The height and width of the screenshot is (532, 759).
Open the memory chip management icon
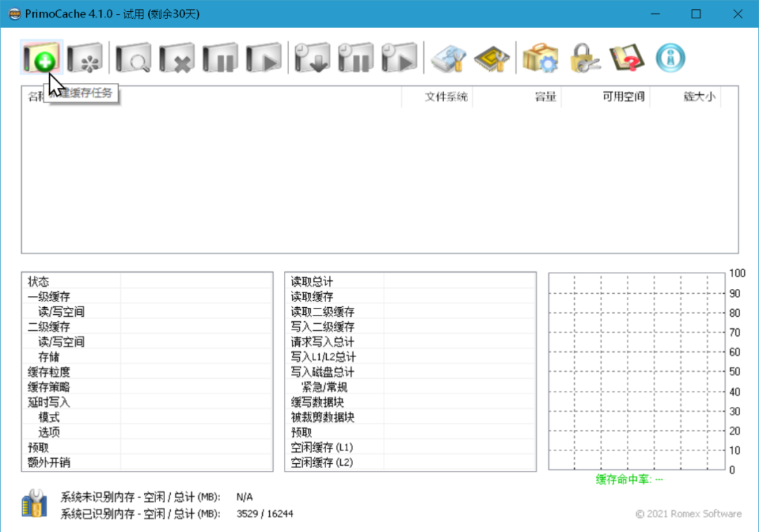point(492,58)
